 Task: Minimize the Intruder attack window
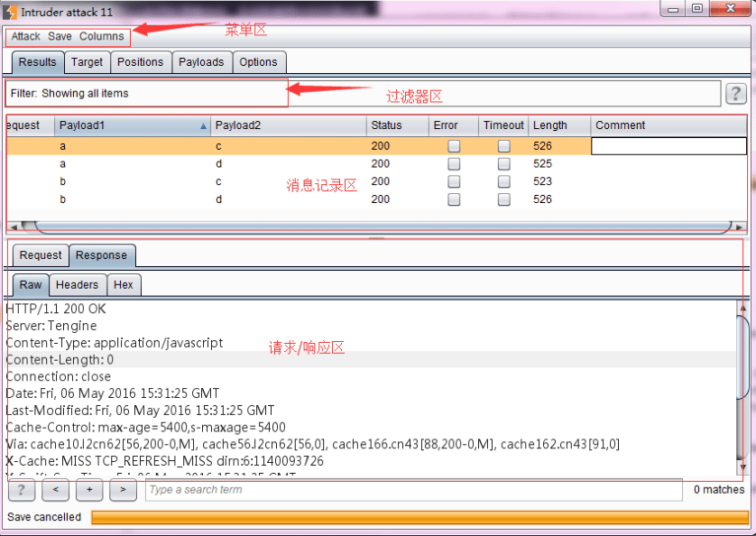674,9
